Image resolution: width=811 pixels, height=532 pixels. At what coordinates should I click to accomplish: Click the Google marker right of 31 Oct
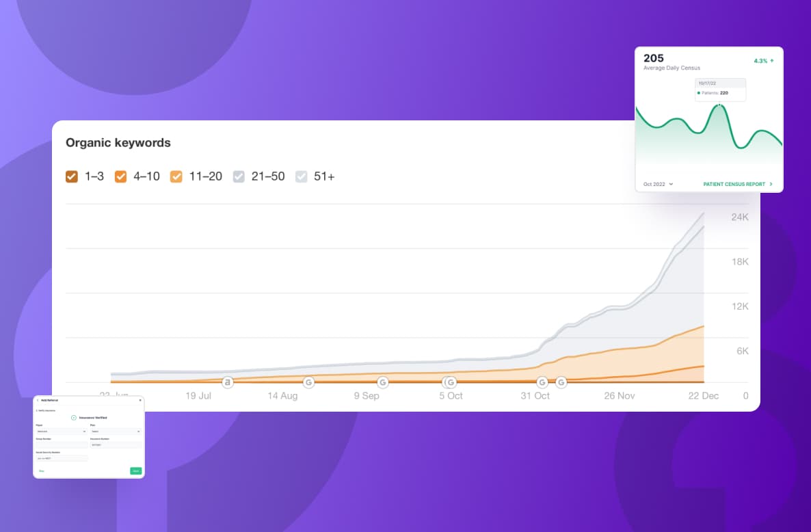(x=561, y=382)
